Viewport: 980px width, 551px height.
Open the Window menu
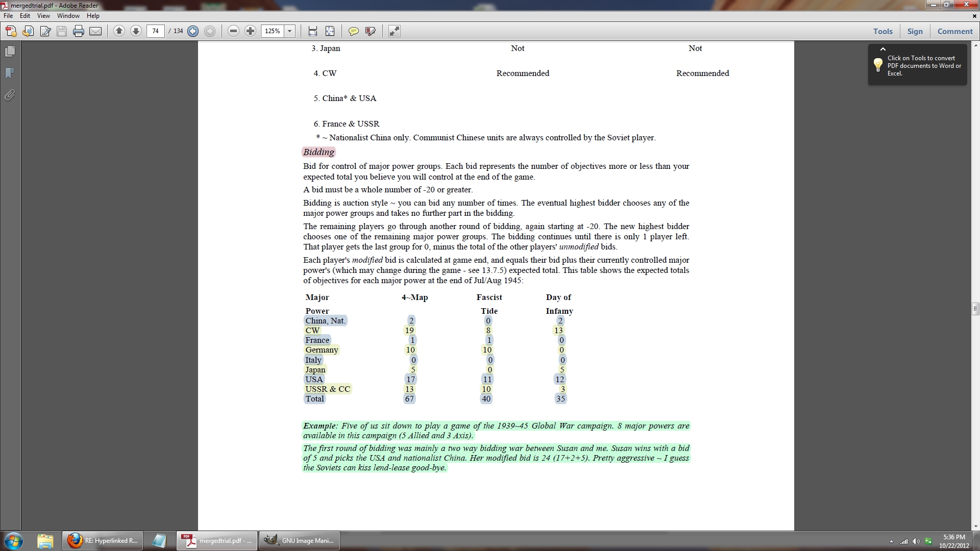tap(68, 16)
